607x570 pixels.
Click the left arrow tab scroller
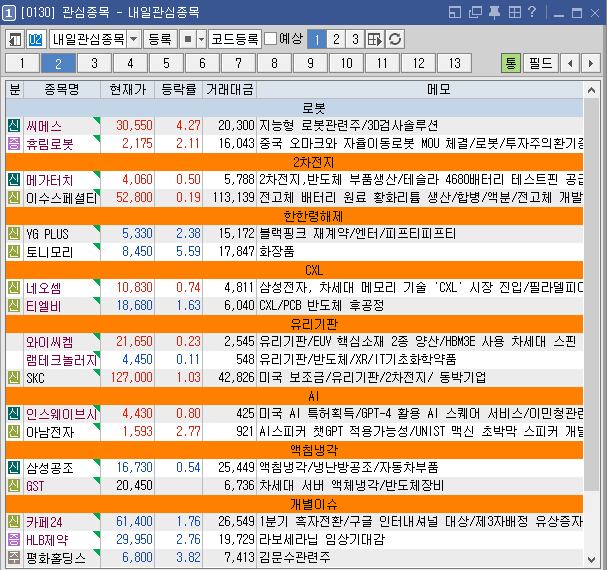click(x=570, y=63)
